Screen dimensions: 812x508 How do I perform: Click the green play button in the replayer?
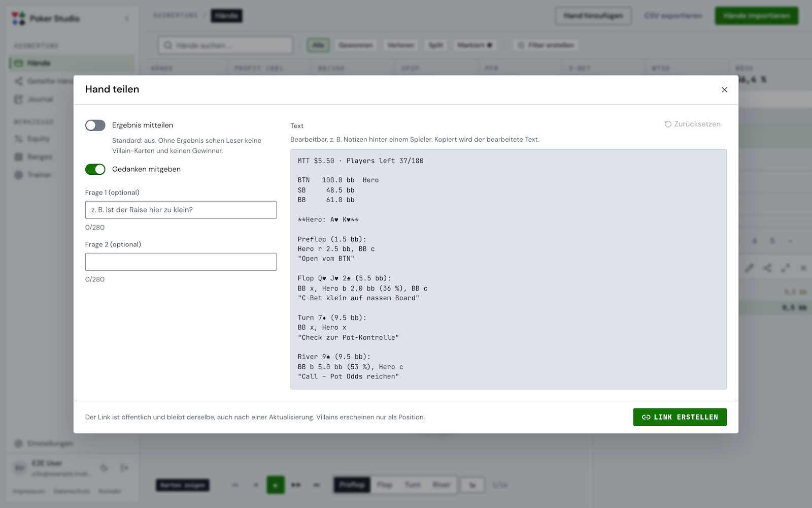276,485
